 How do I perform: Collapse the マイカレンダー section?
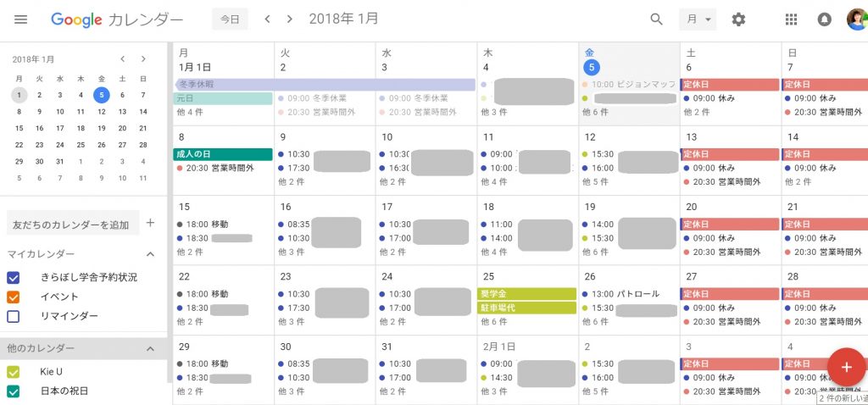click(x=151, y=254)
